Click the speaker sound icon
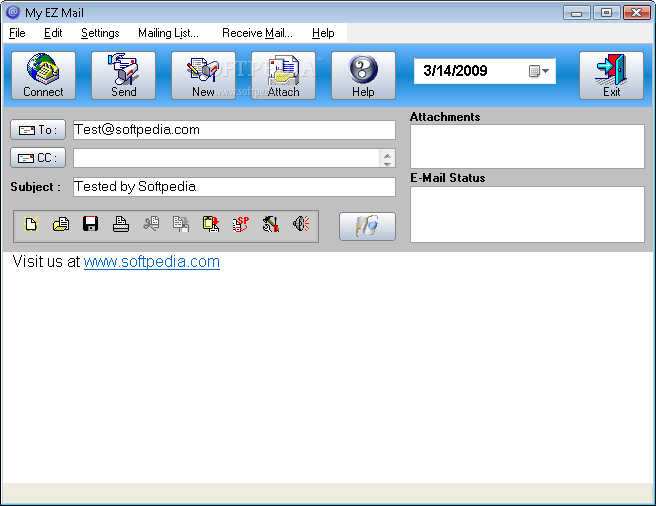This screenshot has width=656, height=506. [x=301, y=224]
